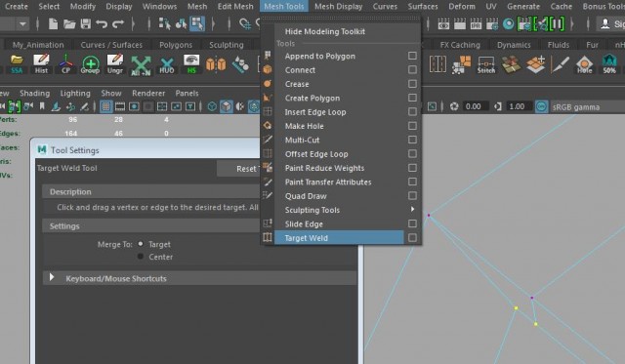Switch to the Polygons shelf tab

176,45
